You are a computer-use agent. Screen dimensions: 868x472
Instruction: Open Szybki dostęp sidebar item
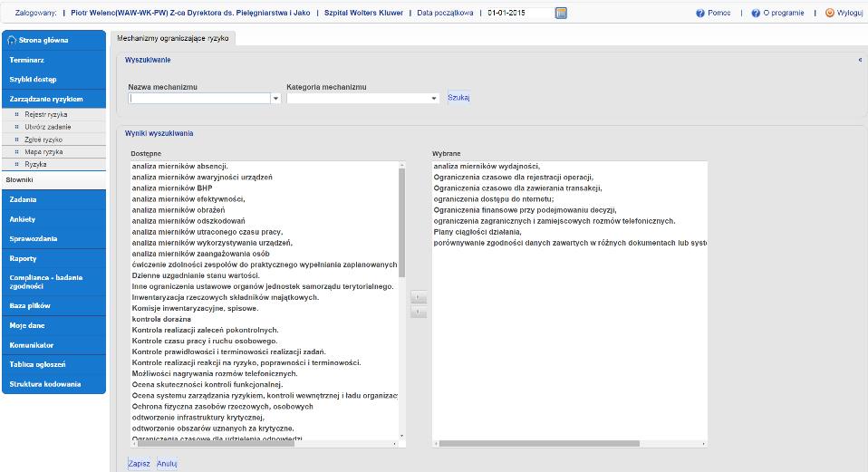click(x=53, y=79)
